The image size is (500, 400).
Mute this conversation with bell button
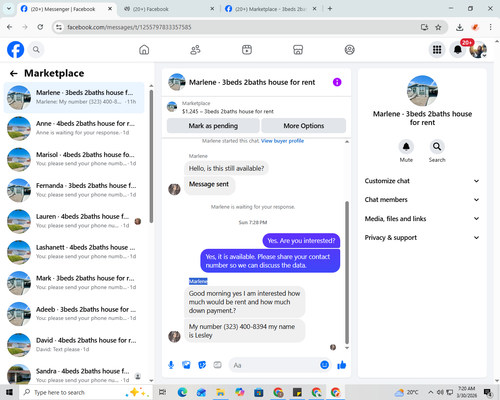tap(406, 147)
